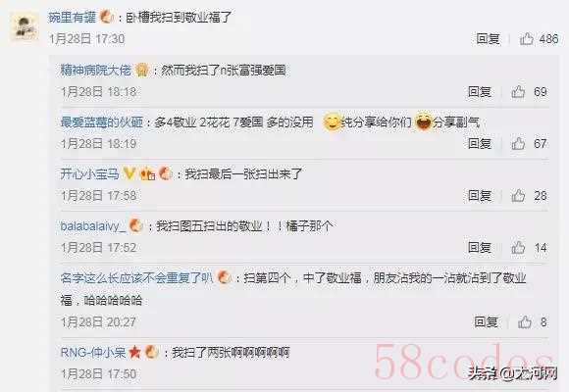Reply to the top comment by 碗里有谱
The height and width of the screenshot is (392, 569).
[x=488, y=39]
